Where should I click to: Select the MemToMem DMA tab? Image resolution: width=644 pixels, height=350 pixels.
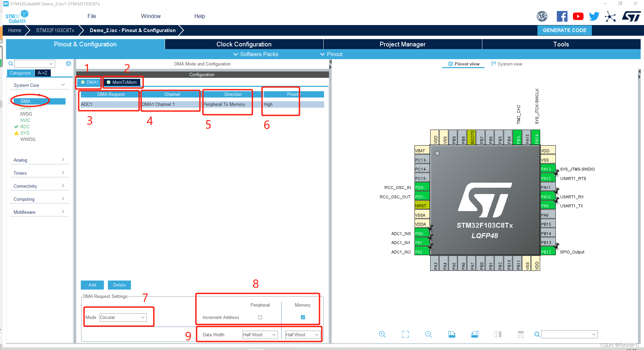tap(122, 82)
